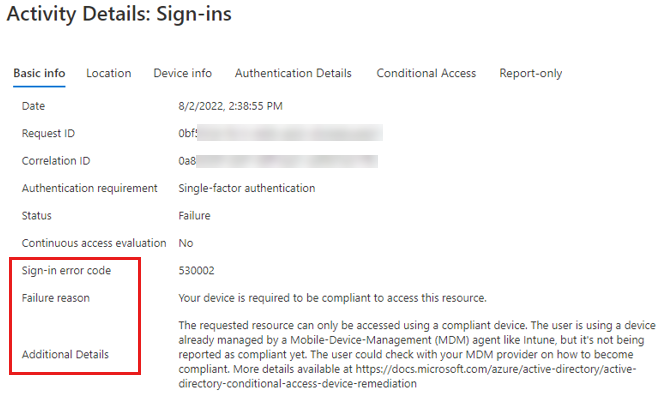Open the Device info tab
Image resolution: width=661 pixels, height=404 pixels.
tap(183, 73)
